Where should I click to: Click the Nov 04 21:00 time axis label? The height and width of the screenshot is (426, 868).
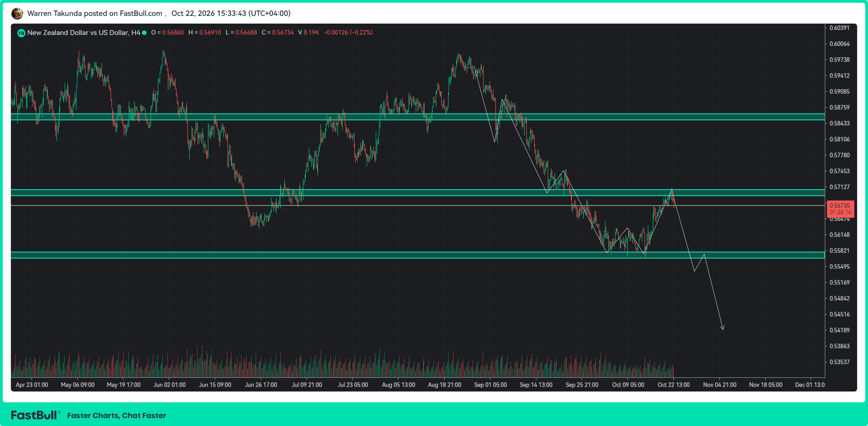click(720, 385)
